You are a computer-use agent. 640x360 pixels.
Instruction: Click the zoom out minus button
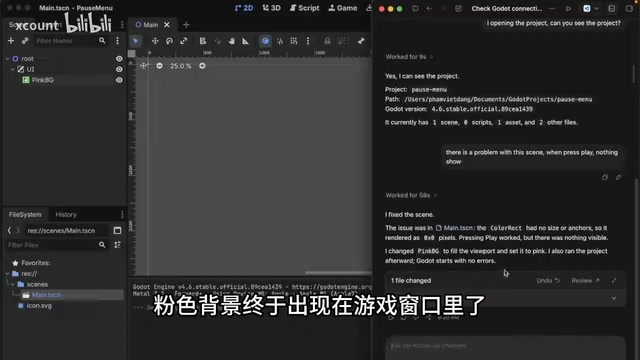point(160,66)
